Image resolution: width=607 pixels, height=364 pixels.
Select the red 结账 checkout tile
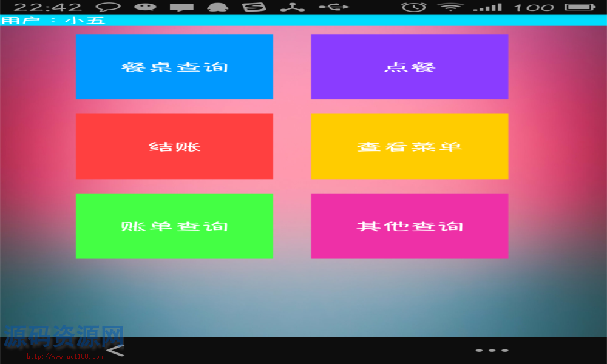174,146
